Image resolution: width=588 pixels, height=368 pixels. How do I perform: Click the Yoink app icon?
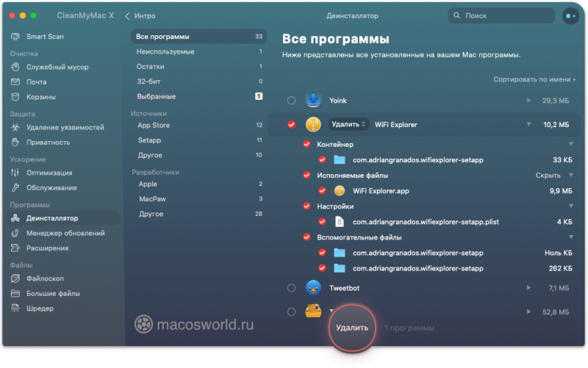click(x=313, y=100)
